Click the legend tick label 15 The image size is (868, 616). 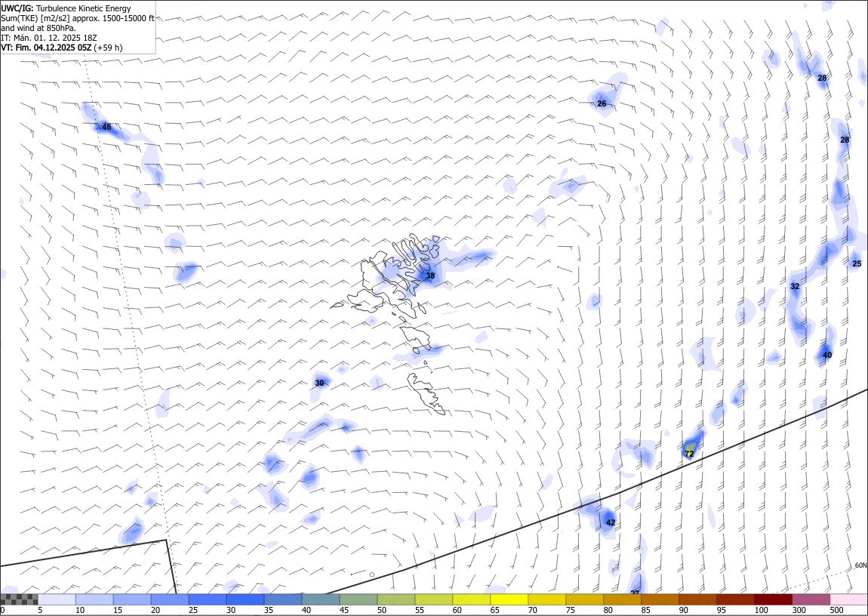[118, 610]
